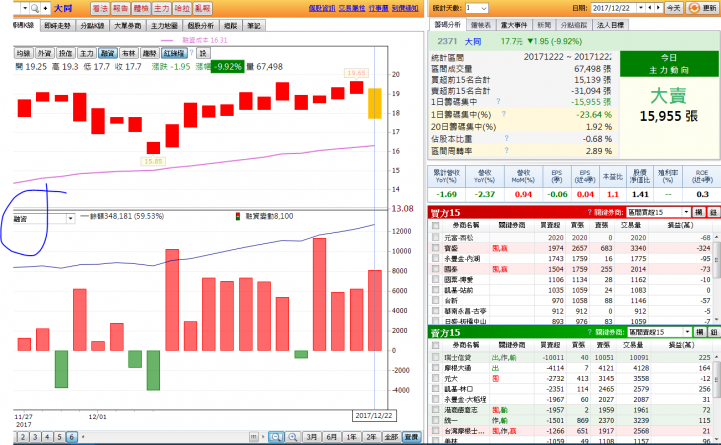Open the 統計天數 dropdown
The image size is (721, 445).
click(476, 8)
